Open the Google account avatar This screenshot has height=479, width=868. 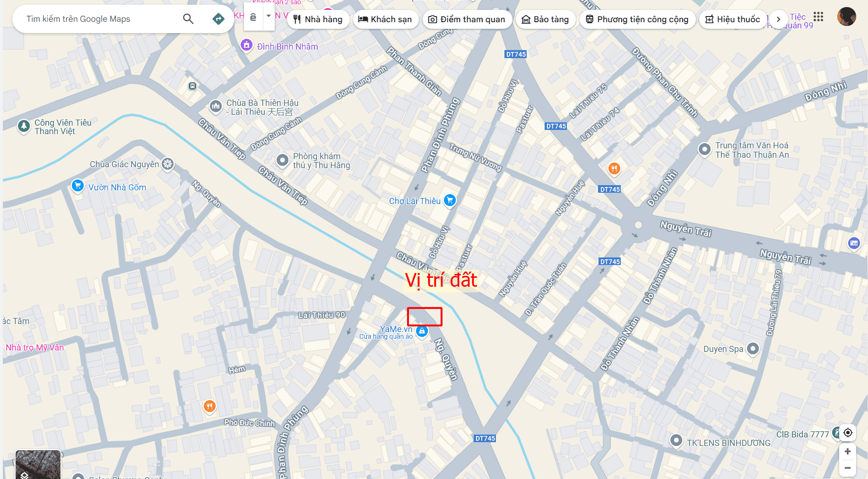click(x=846, y=17)
